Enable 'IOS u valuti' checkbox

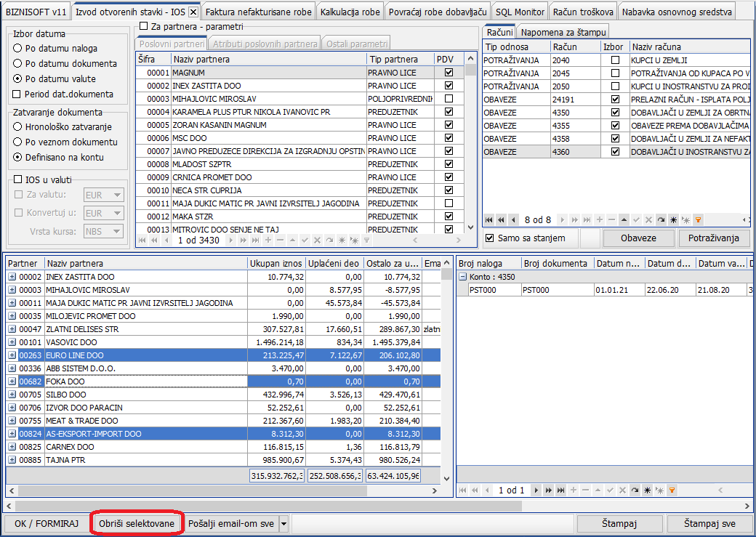pos(18,179)
